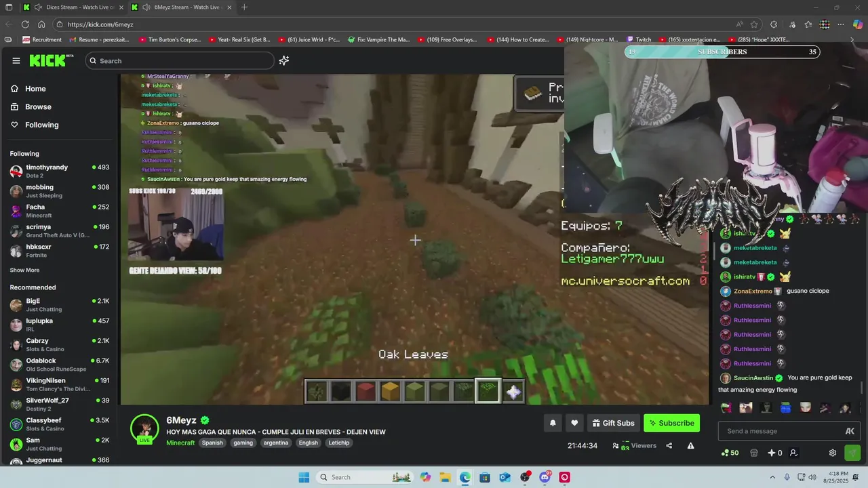The height and width of the screenshot is (488, 868).
Task: Add page to favorites with star icon
Action: click(x=754, y=24)
